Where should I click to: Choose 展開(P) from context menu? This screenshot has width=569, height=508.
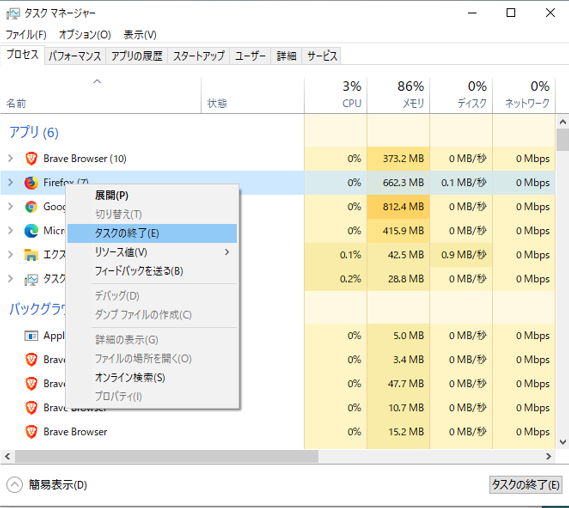pyautogui.click(x=152, y=196)
